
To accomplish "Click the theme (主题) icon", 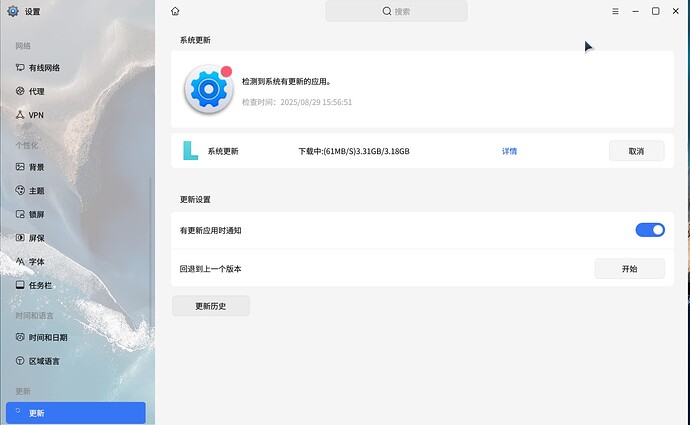I will pyautogui.click(x=20, y=191).
